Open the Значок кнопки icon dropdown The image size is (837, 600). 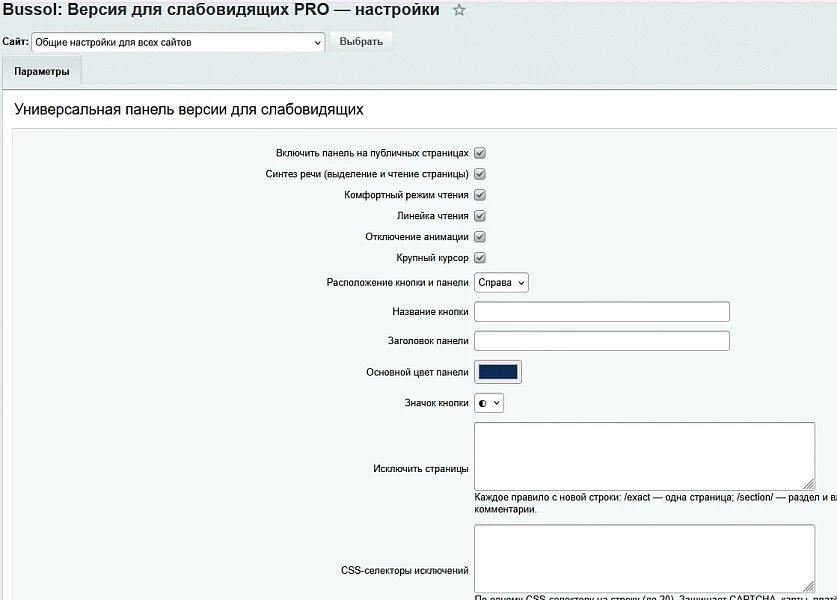[x=488, y=403]
